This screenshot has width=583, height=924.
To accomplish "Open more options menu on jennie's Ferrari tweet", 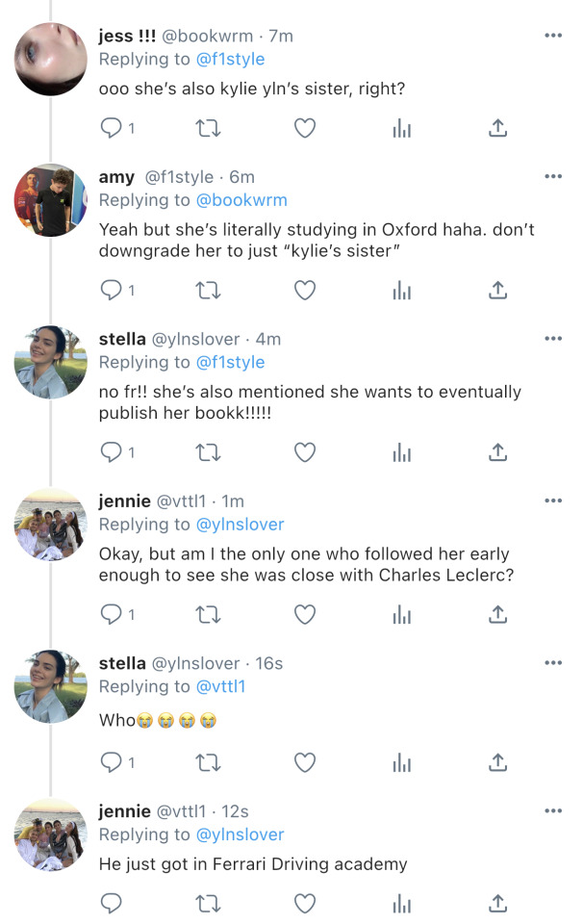I will tap(553, 811).
